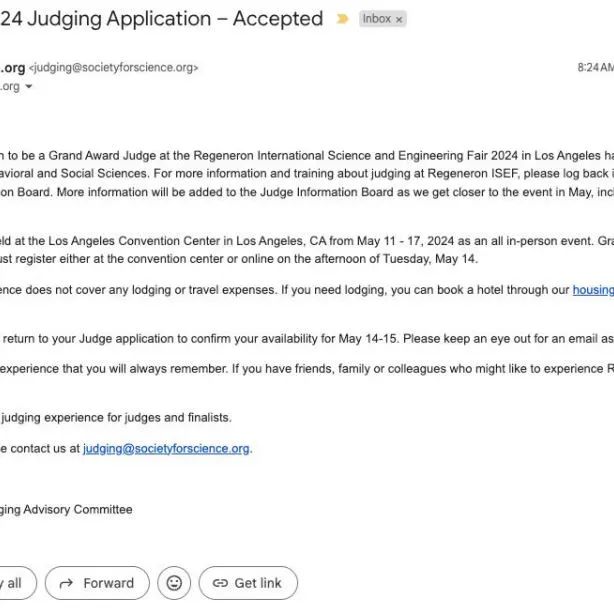Click the Inbox label chip
The image size is (614, 614).
pyautogui.click(x=382, y=19)
